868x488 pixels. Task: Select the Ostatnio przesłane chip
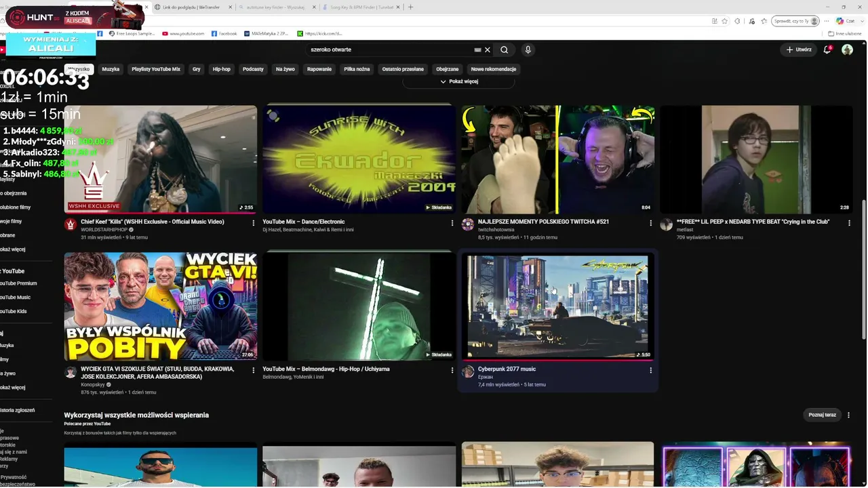403,69
